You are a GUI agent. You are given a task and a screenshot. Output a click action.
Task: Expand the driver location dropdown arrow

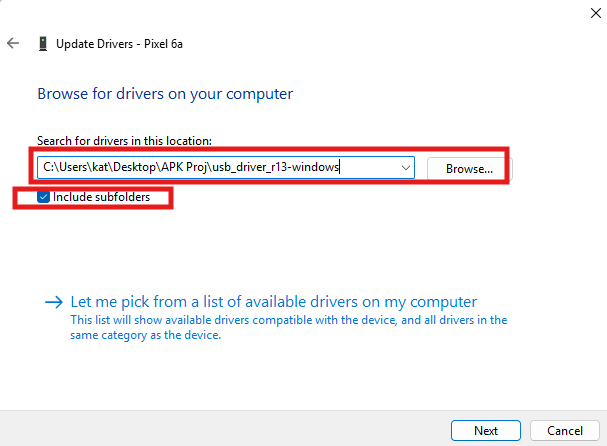point(405,168)
